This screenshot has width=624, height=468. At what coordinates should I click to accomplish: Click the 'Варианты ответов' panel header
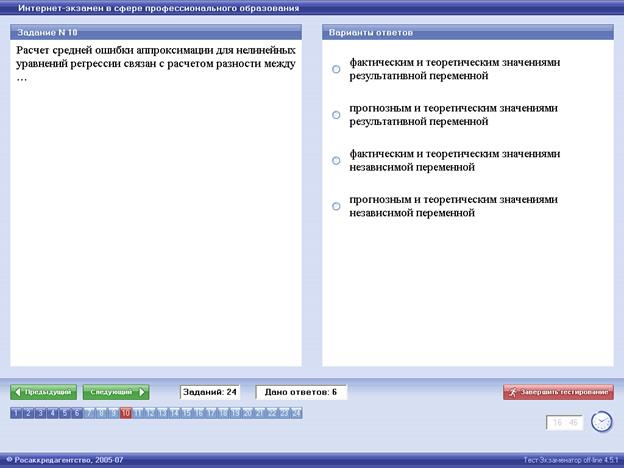point(468,32)
